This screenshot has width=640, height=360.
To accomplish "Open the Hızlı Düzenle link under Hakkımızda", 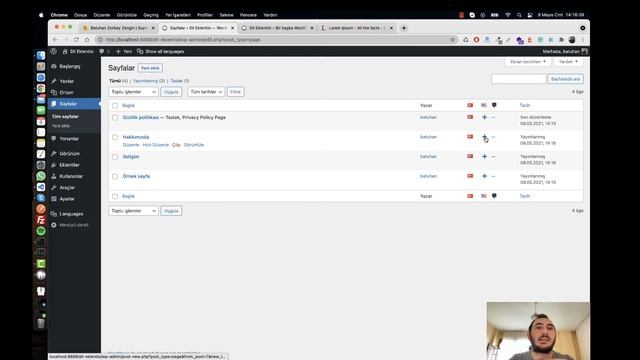I will tap(156, 145).
